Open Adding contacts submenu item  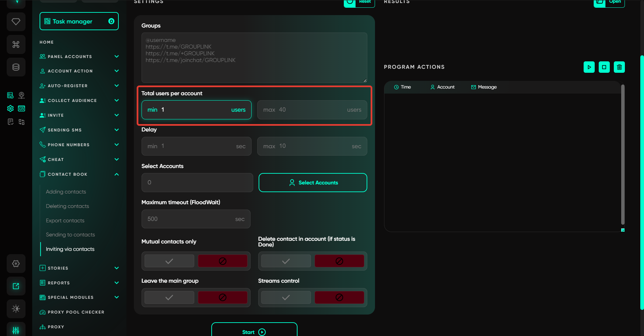[66, 192]
